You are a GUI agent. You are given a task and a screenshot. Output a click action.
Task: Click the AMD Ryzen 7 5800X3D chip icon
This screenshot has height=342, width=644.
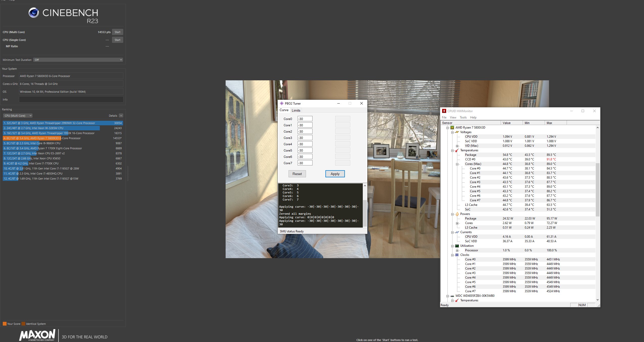pos(452,128)
